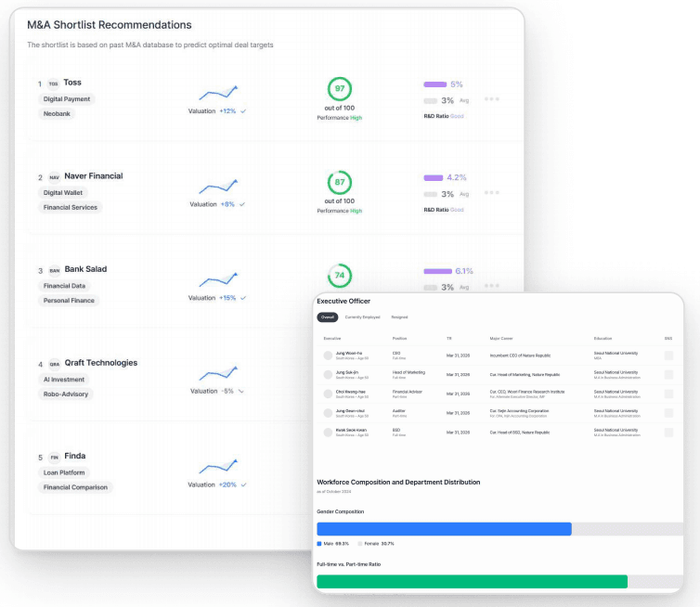Open the Naver Financial valuation trend chart
The image size is (700, 607).
point(218,187)
